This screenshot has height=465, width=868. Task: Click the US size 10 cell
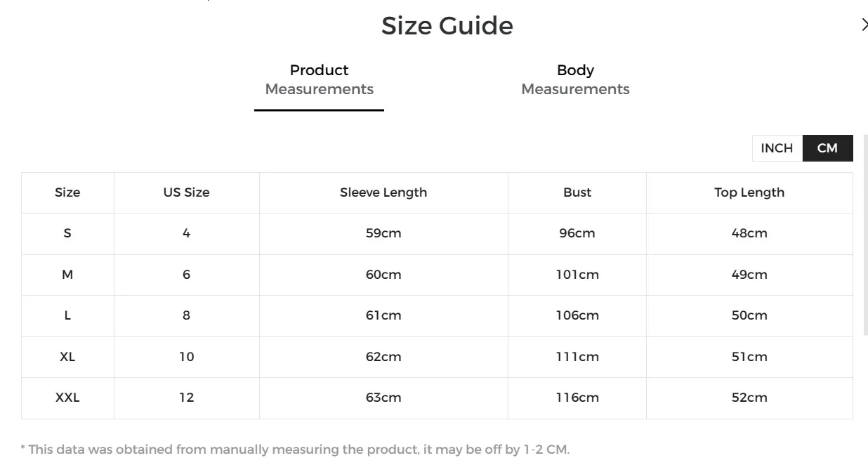click(x=186, y=357)
